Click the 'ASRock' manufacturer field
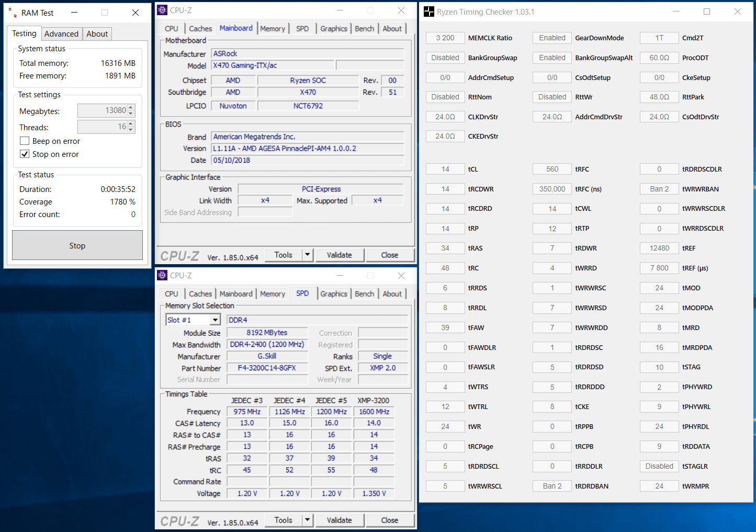 (x=308, y=53)
